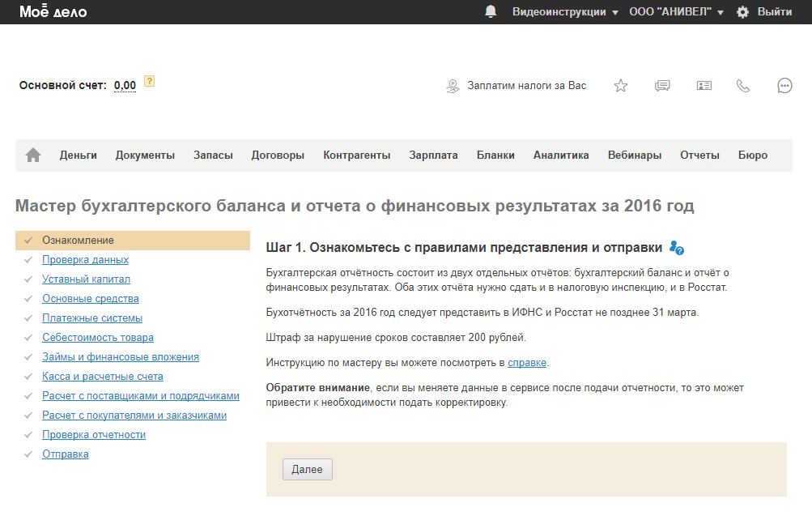Click the help icon next to Step 1 heading
Image resolution: width=812 pixels, height=520 pixels.
point(677,247)
